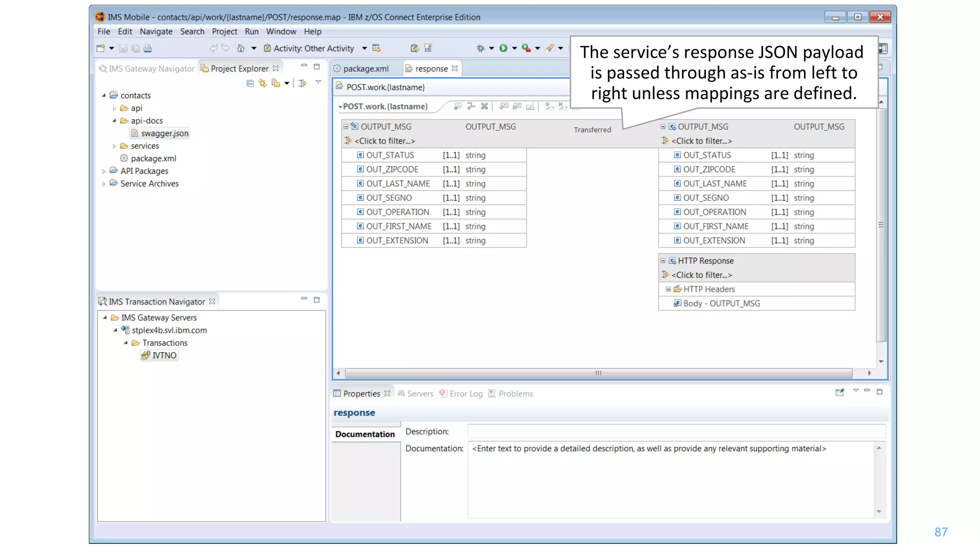Collapse the HTTP Response group
980x551 pixels.
pos(663,261)
